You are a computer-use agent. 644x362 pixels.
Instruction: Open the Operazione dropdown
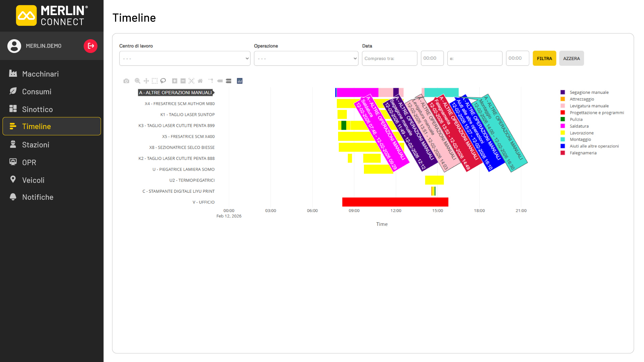tap(306, 58)
